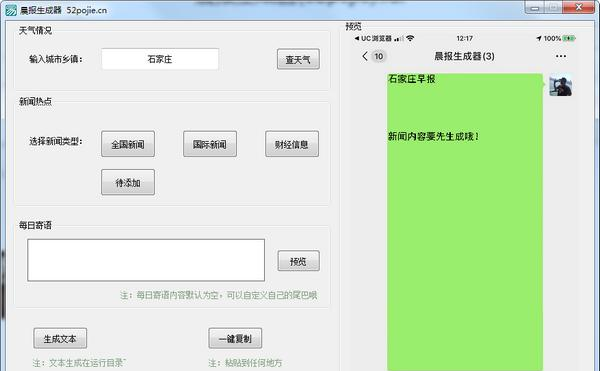Click the location arrow icon beside 100%
This screenshot has height=371, width=600.
(539, 38)
